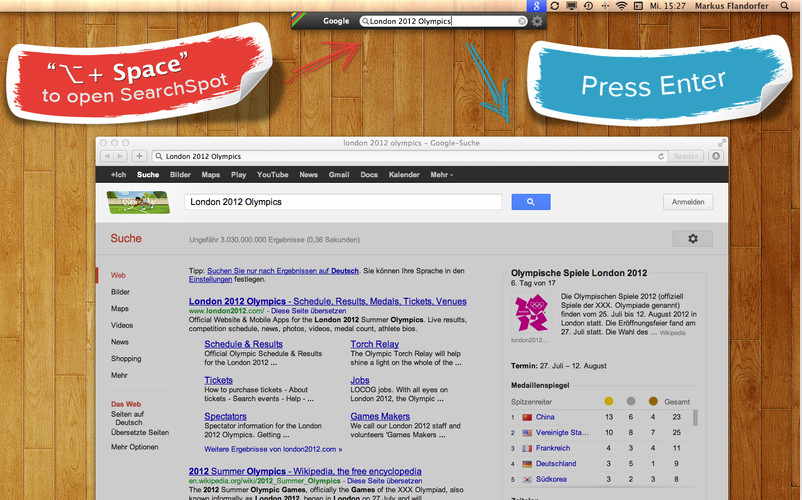Open London 2012 Olympics result link

327,302
